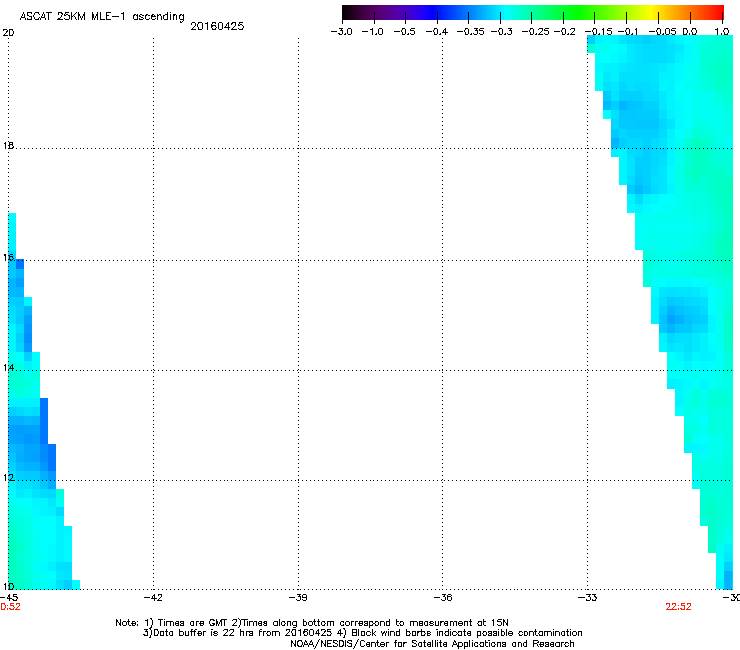Click the -1.0 color scale label

tap(372, 32)
